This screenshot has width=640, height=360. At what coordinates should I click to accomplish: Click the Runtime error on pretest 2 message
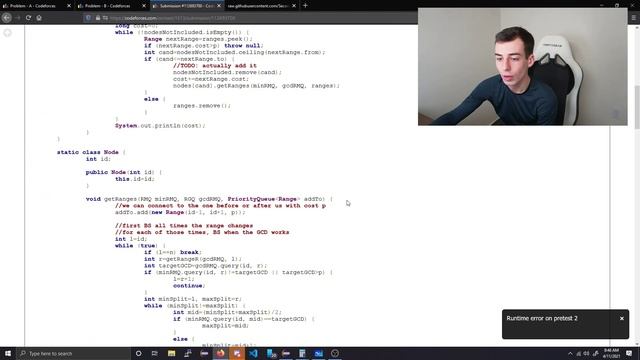542,318
